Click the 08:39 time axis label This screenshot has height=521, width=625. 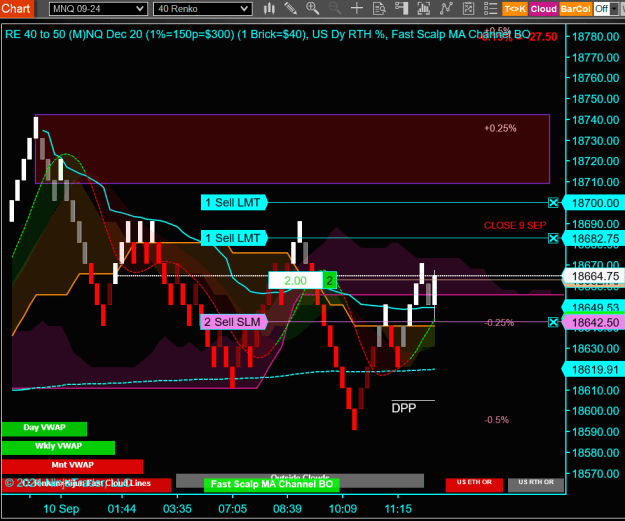(x=287, y=509)
